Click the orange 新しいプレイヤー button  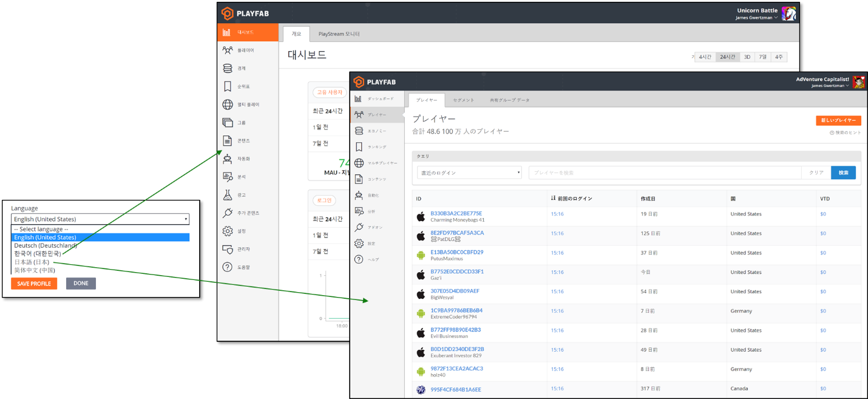(x=838, y=120)
